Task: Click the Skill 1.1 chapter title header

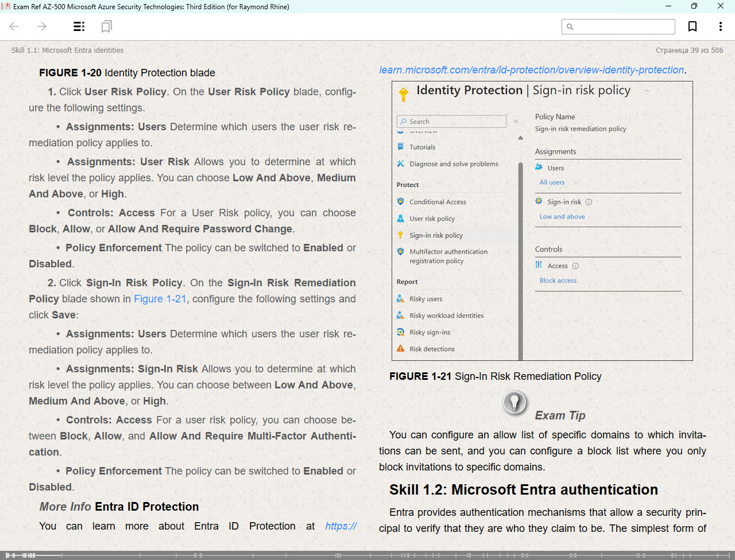Action: [x=67, y=50]
